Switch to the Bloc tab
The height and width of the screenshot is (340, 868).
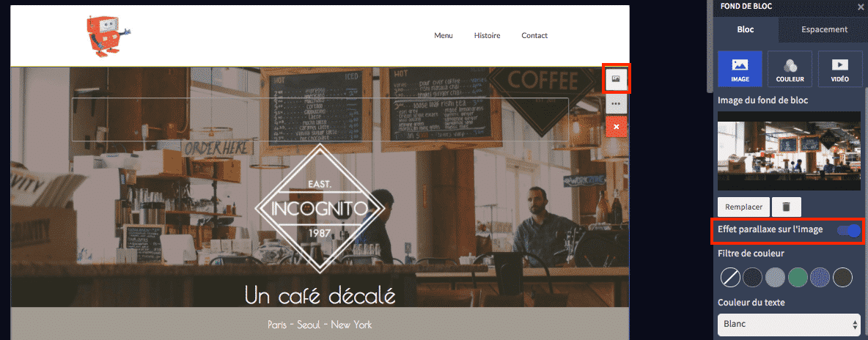coord(746,29)
